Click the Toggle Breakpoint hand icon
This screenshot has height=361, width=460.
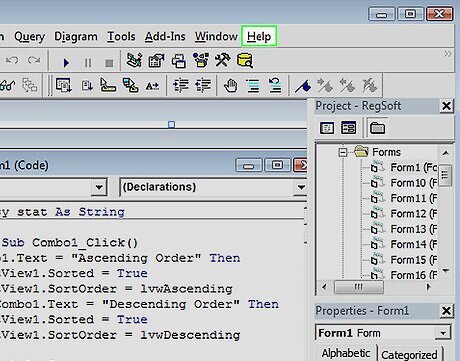[x=231, y=86]
